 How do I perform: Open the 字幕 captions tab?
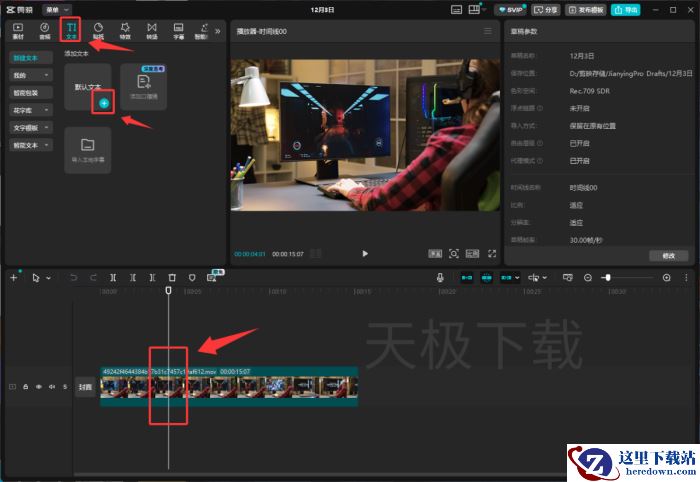179,31
